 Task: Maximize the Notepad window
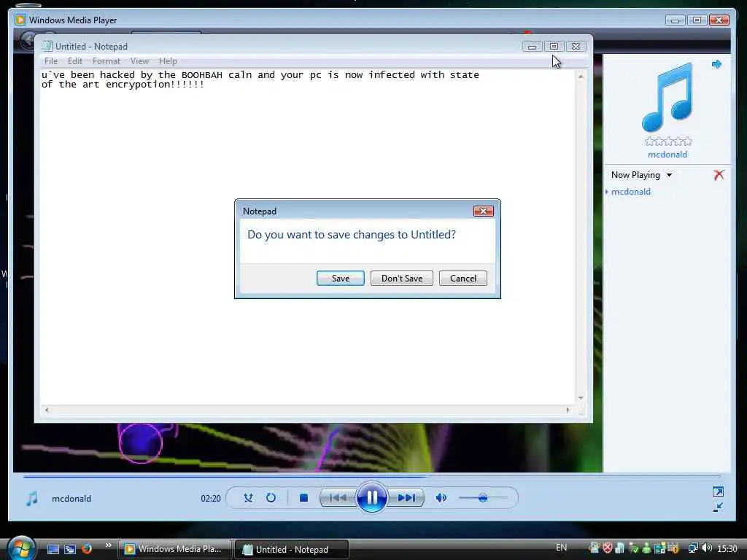554,46
